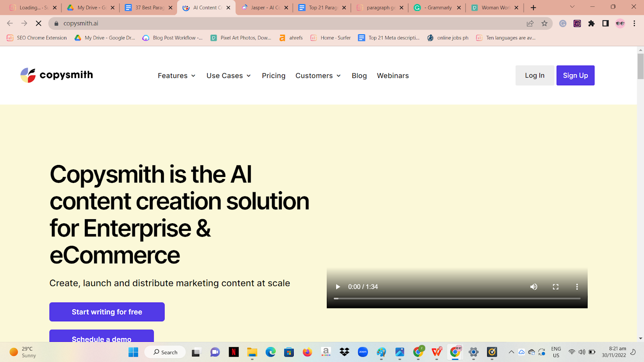Open Microsoft Store from the taskbar
This screenshot has height=362, width=644.
[x=289, y=352]
